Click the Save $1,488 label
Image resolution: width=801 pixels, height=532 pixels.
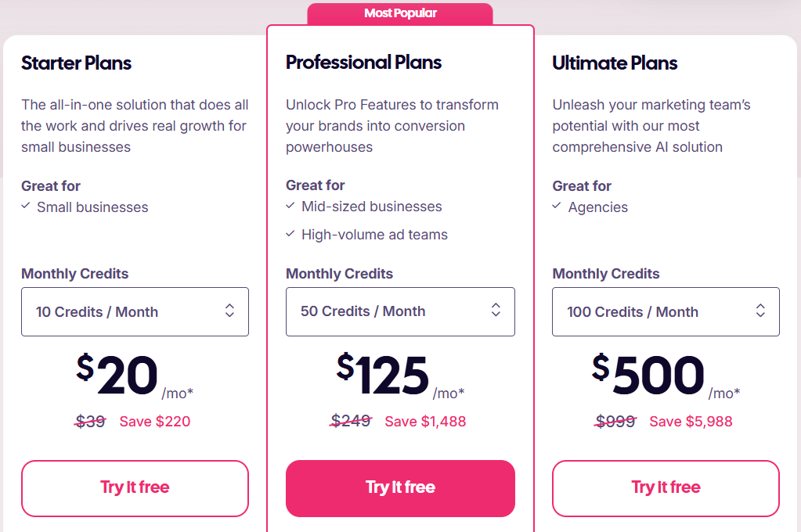(425, 421)
